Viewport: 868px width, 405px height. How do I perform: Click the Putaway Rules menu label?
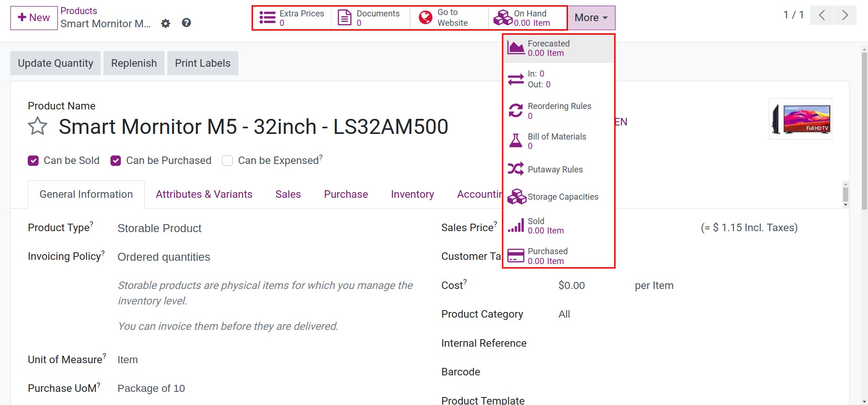tap(555, 170)
